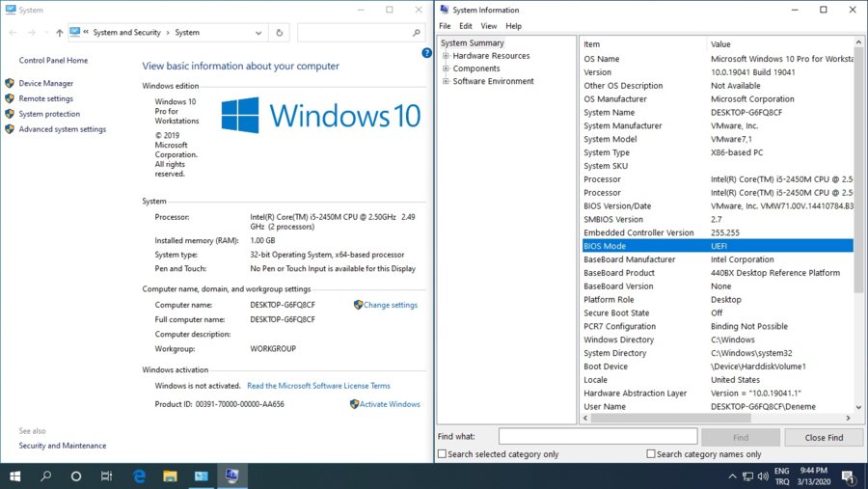Click the refresh button beside address bar
This screenshot has width=868, height=489.
pos(279,32)
